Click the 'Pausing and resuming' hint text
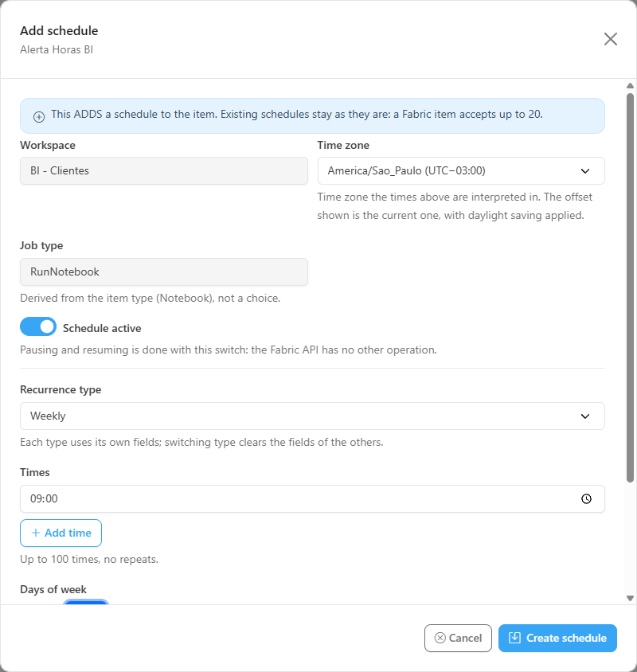637x672 pixels. 229,350
